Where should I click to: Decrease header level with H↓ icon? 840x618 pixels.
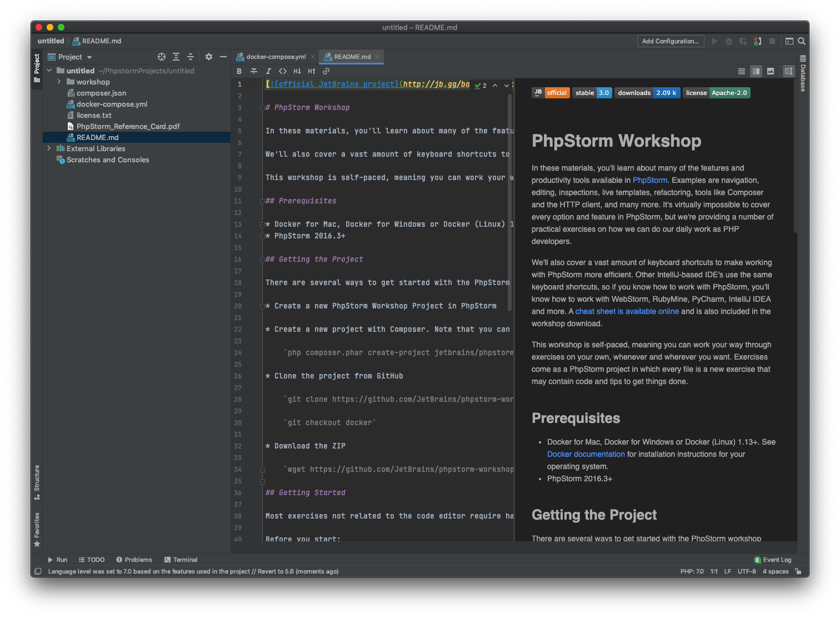(x=297, y=71)
